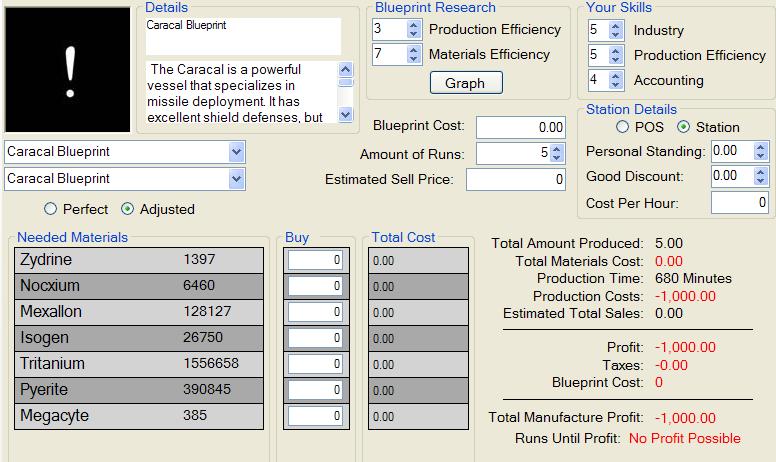
Task: Click description scrollbar up arrow
Action: coord(345,69)
